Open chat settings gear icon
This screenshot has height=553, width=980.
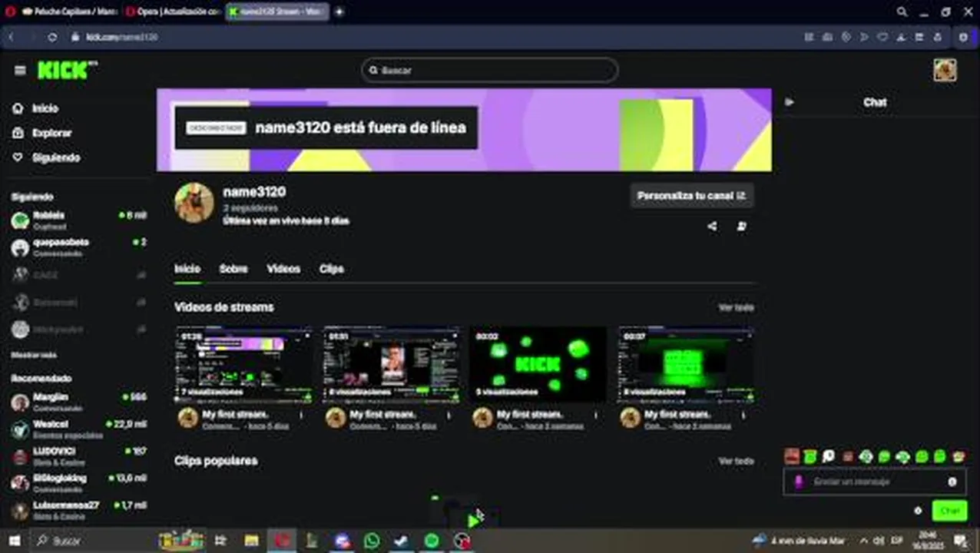coord(918,511)
